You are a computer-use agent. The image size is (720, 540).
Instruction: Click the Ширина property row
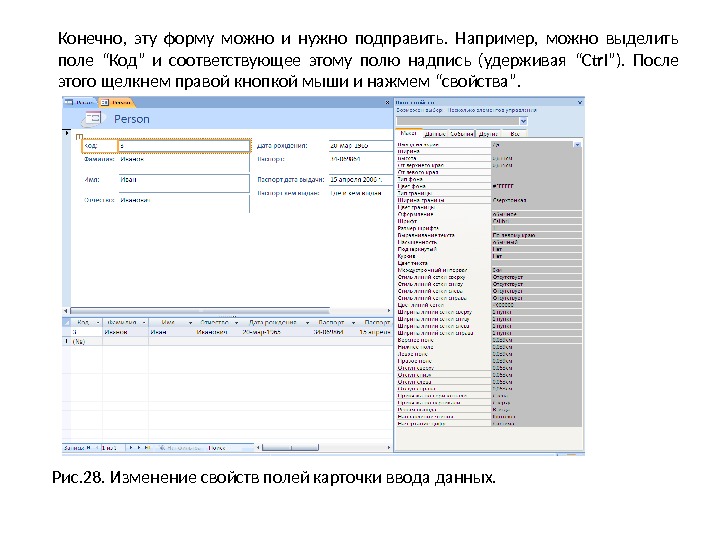[x=489, y=151]
